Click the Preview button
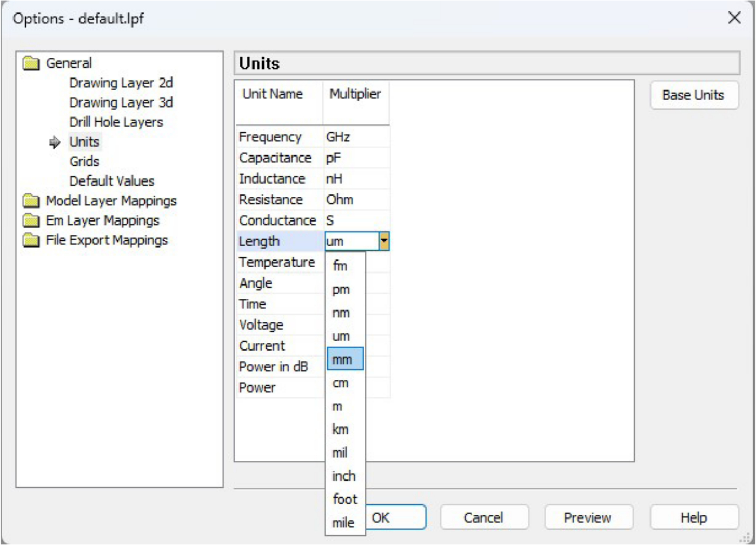Viewport: 756px width, 545px height. 588,517
